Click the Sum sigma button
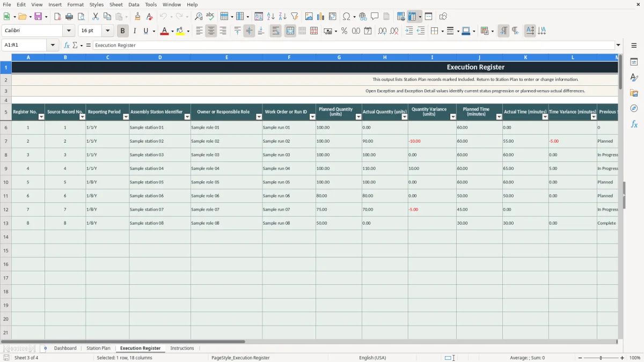The width and height of the screenshot is (644, 362). 75,46
